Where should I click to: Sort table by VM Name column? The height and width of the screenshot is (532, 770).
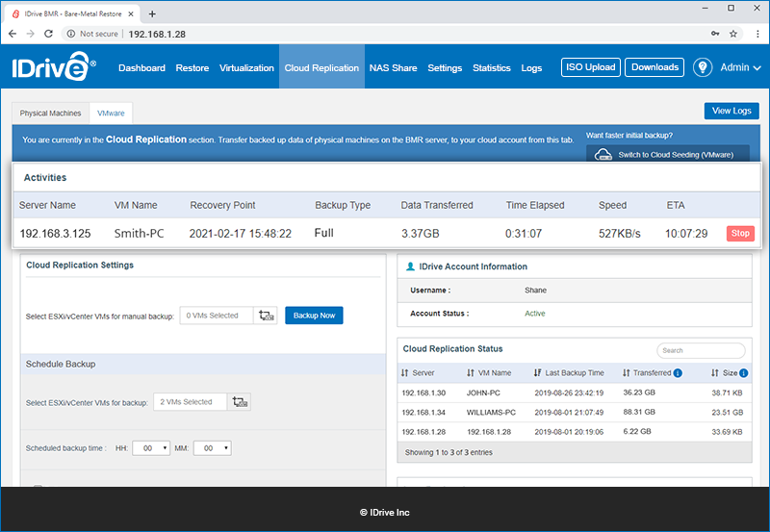point(489,373)
